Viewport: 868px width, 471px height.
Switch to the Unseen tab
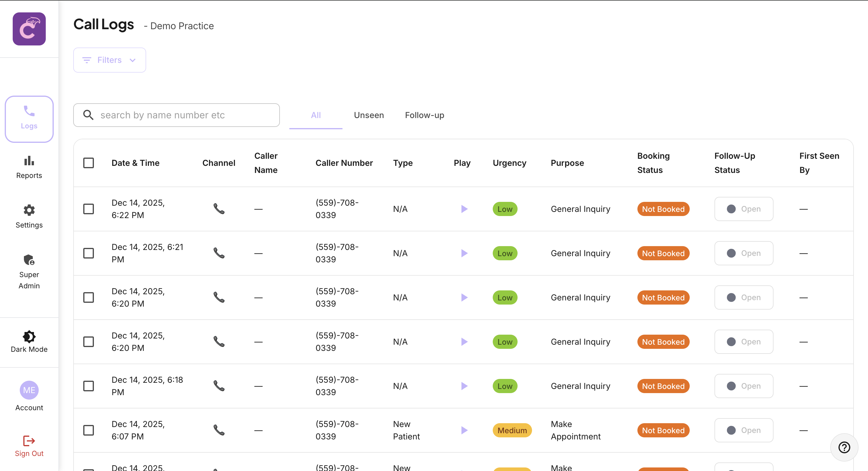369,115
